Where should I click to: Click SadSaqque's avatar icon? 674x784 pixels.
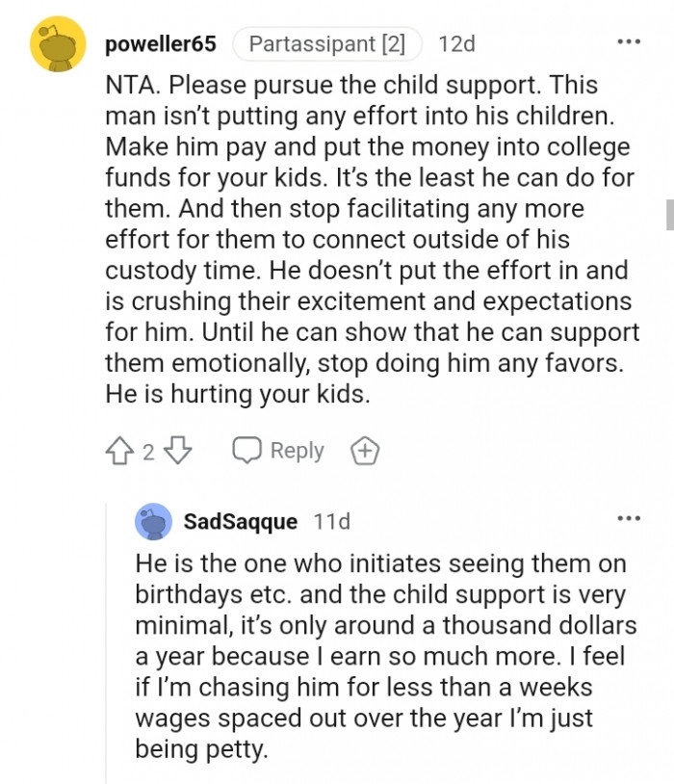(x=154, y=521)
